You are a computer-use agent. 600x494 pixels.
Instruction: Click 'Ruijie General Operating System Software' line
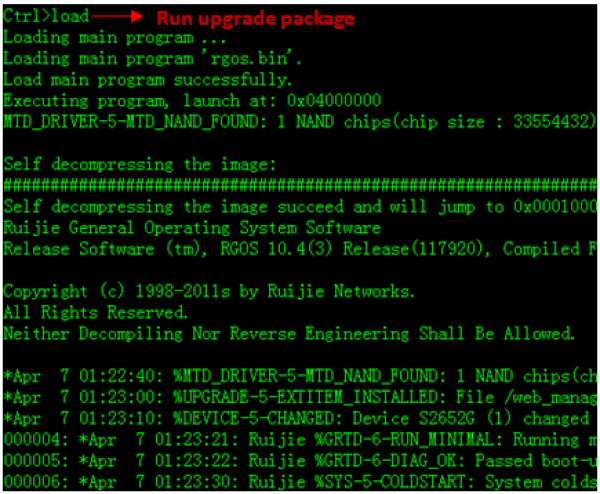tap(192, 228)
